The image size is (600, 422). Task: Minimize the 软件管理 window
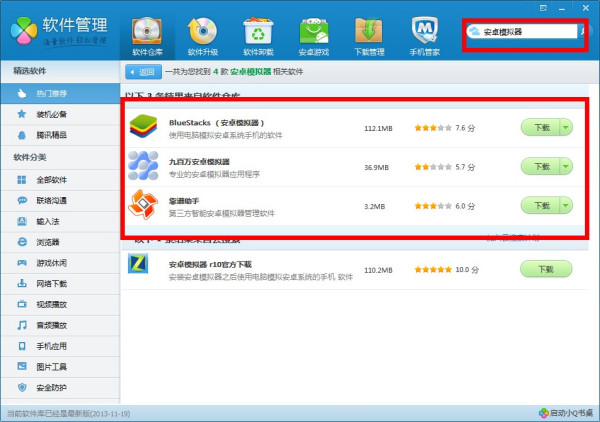coord(562,8)
